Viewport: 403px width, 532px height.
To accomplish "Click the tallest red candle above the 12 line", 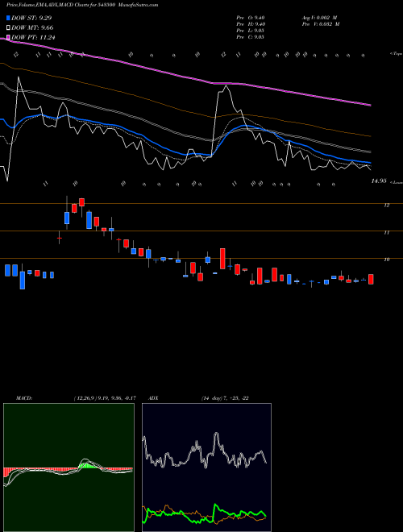I will coord(81,202).
